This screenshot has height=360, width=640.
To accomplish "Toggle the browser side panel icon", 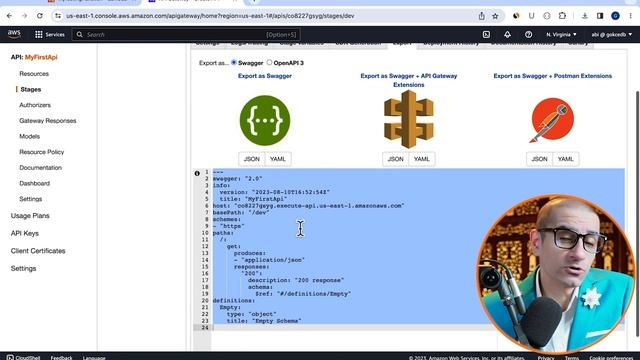I will (x=600, y=16).
